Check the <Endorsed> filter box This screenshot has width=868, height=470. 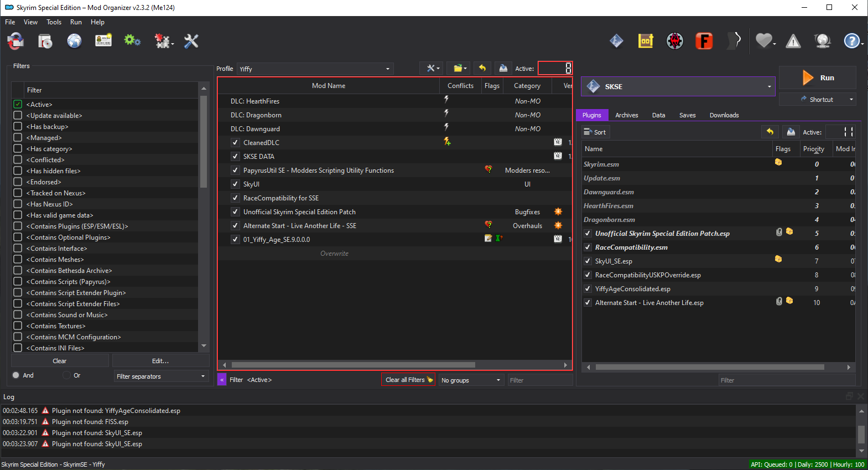point(18,182)
